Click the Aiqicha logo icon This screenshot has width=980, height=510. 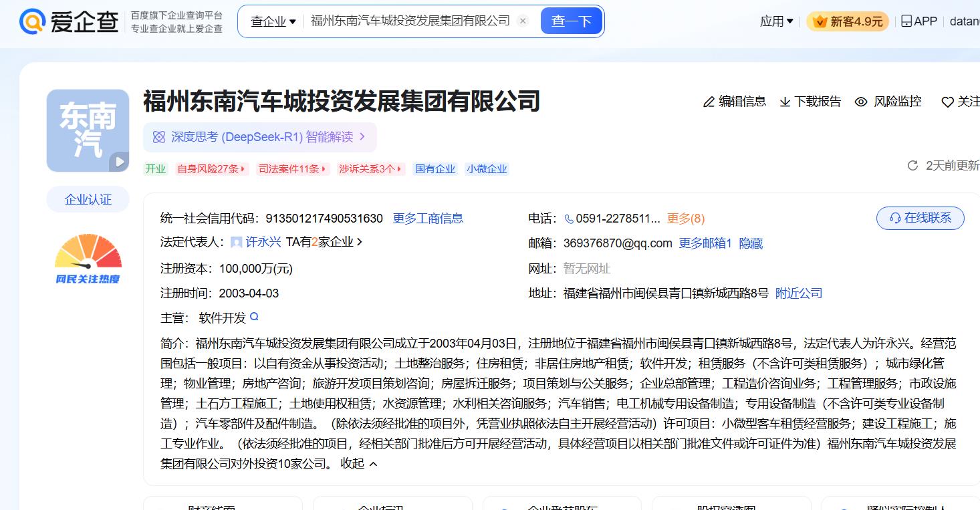pyautogui.click(x=32, y=21)
